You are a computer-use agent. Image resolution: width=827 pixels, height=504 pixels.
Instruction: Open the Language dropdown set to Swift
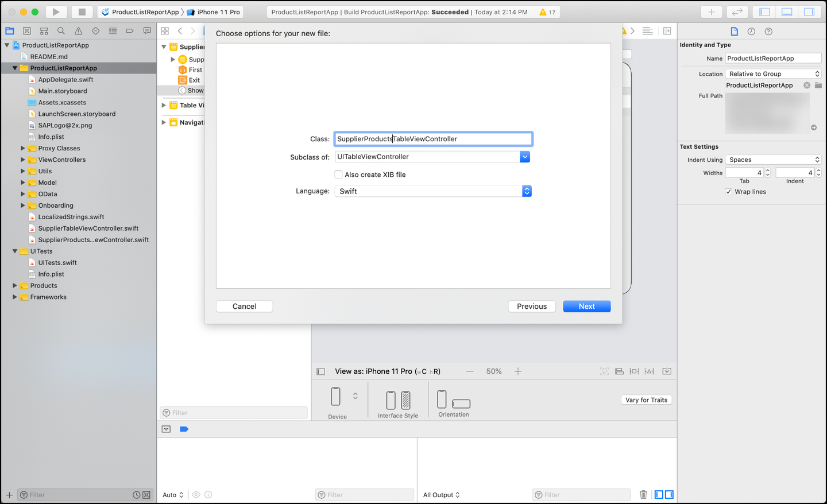[x=433, y=191]
